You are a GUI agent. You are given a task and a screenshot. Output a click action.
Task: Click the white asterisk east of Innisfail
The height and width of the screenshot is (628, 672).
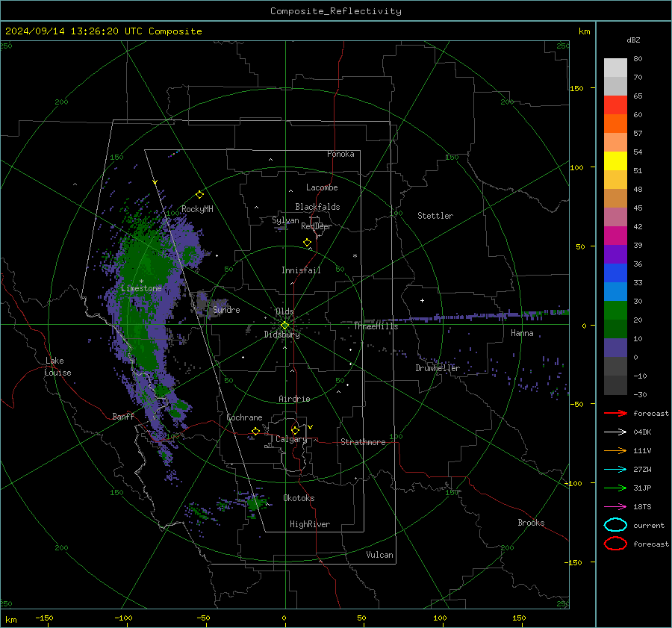(355, 256)
